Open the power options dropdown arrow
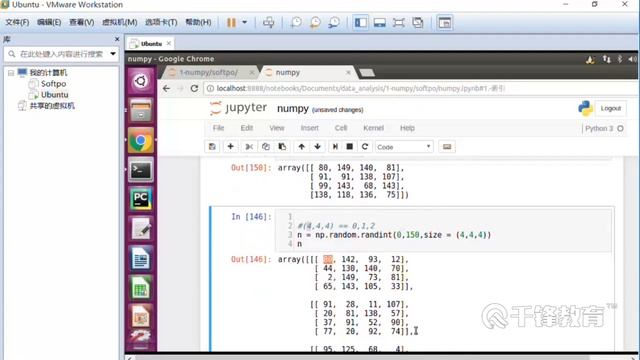Screen dimensions: 640x360 pos(244,22)
